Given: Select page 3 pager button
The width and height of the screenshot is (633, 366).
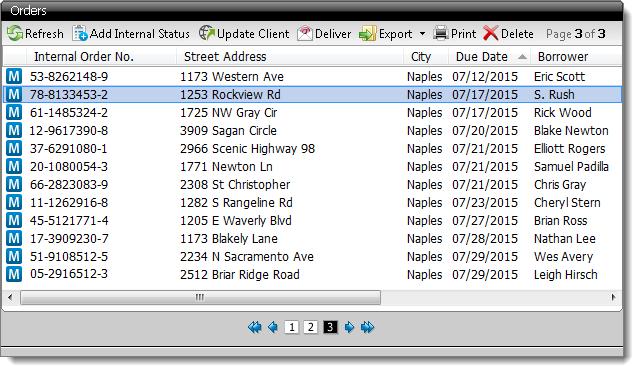Looking at the screenshot, I should pyautogui.click(x=330, y=327).
